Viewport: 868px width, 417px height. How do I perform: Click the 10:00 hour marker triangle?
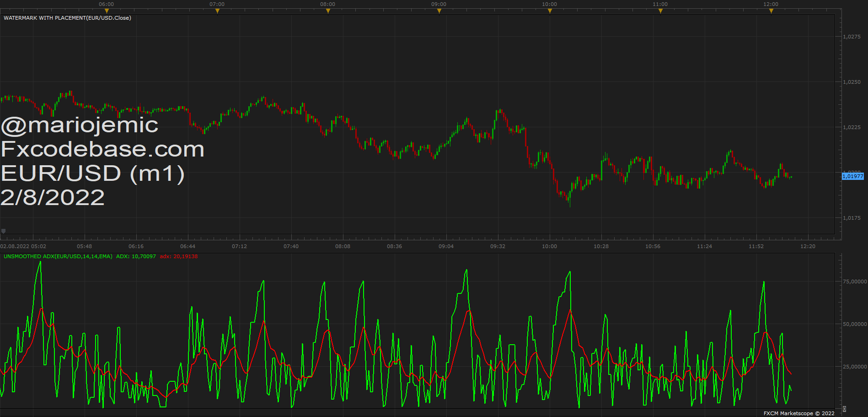click(550, 11)
